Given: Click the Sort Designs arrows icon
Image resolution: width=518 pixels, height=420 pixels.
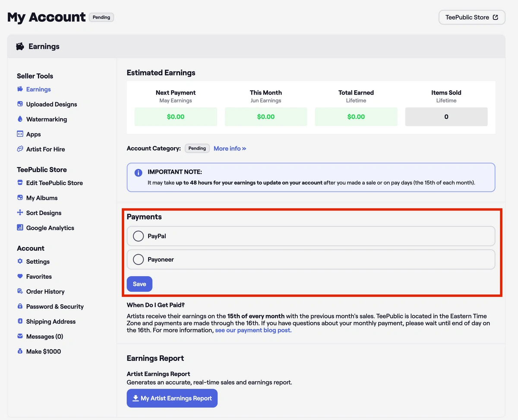Looking at the screenshot, I should point(20,213).
